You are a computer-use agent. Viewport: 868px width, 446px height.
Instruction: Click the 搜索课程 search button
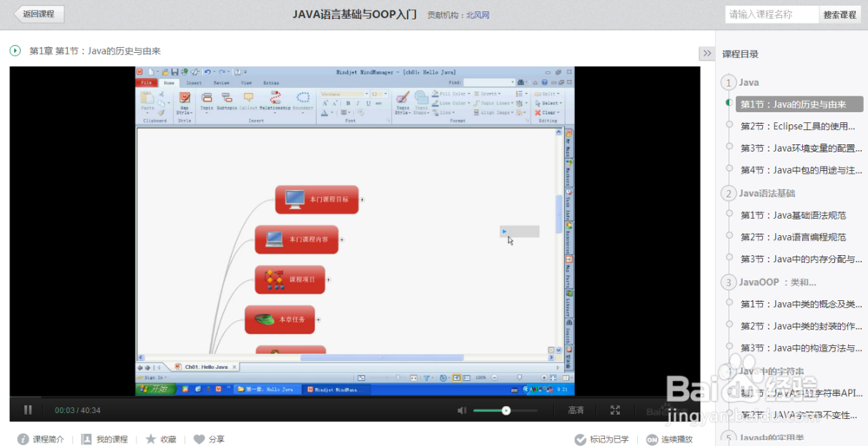pos(839,15)
